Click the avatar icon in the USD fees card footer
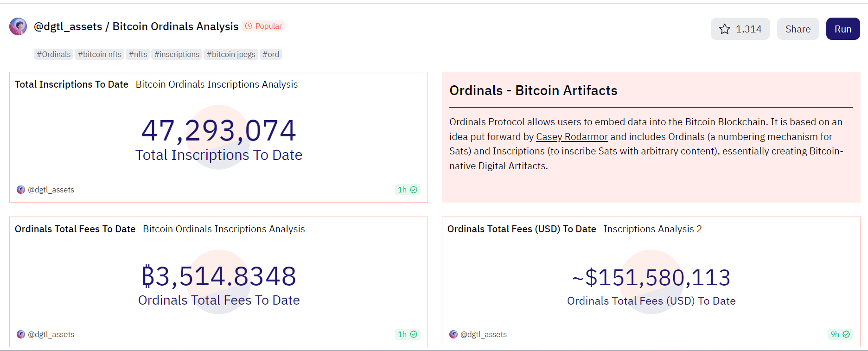 point(453,334)
